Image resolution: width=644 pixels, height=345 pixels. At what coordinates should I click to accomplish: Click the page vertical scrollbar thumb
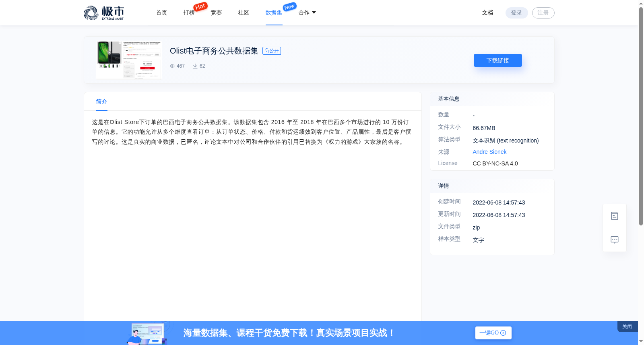(641, 116)
